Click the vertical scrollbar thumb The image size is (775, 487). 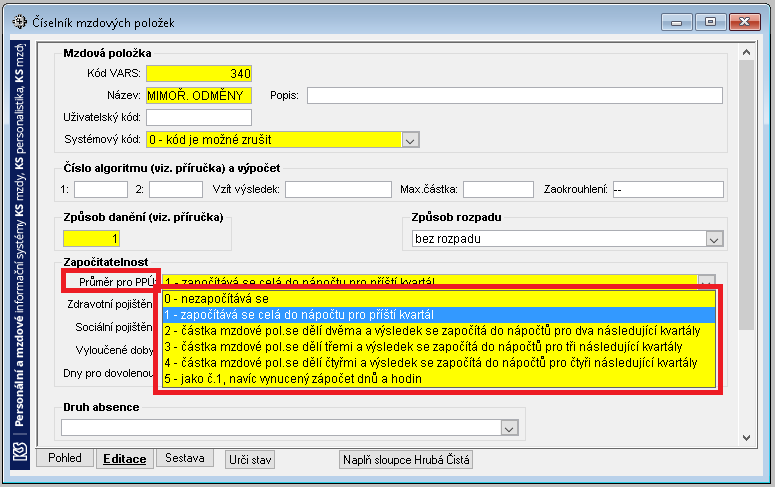tap(746, 195)
